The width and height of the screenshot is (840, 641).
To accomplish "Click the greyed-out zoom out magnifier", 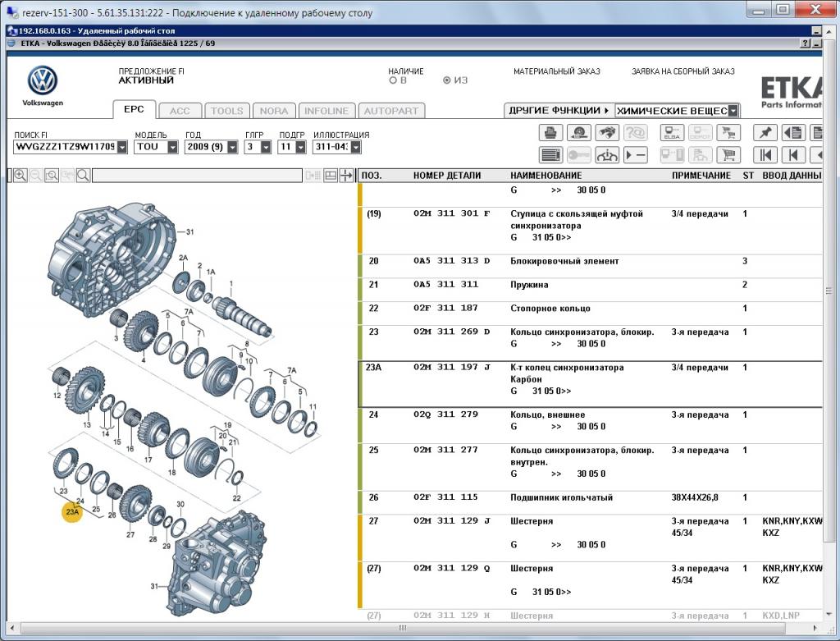I will (36, 176).
